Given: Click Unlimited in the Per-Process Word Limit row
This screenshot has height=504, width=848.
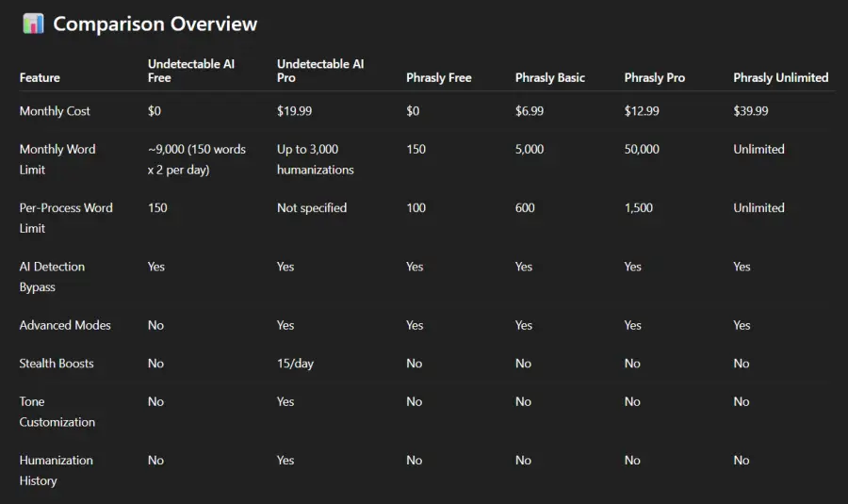Looking at the screenshot, I should coord(758,207).
